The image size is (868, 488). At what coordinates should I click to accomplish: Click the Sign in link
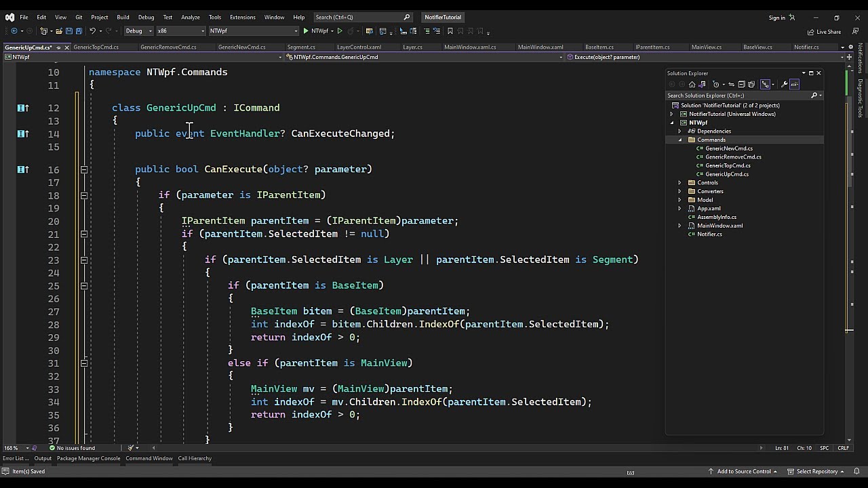776,18
